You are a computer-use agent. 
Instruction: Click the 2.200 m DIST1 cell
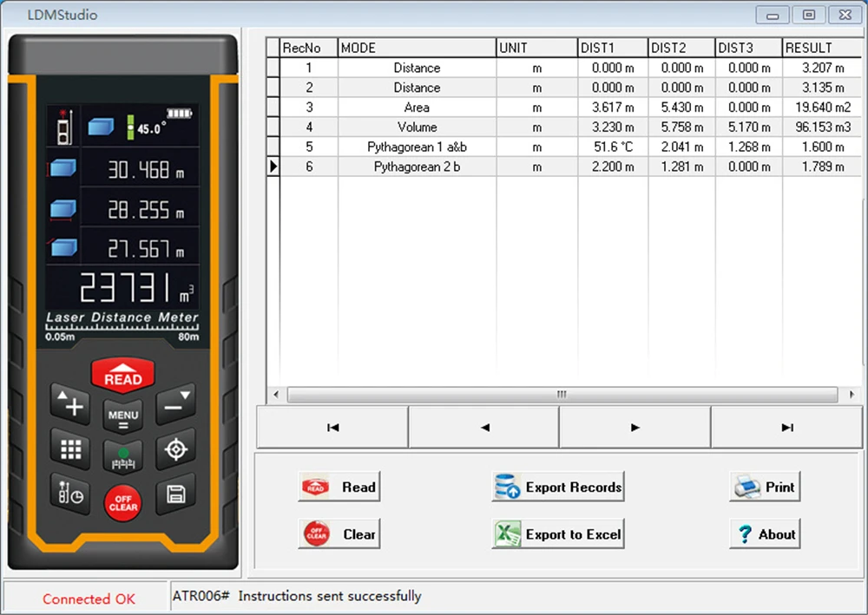click(612, 167)
